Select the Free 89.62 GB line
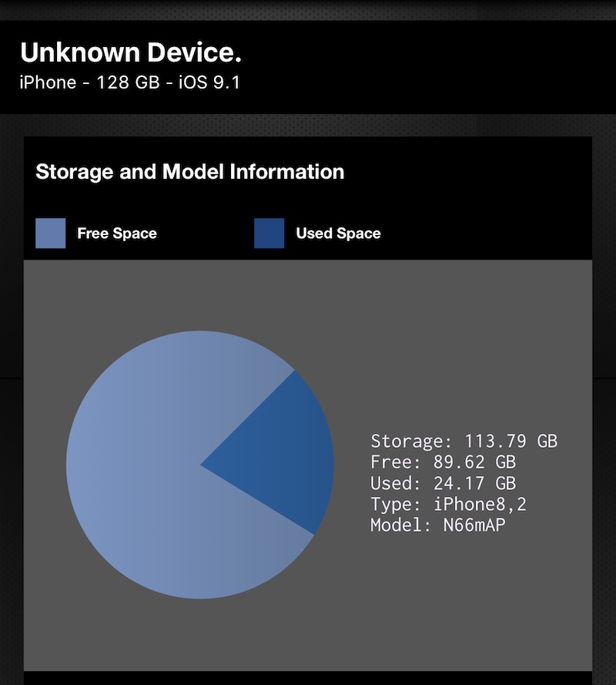Image resolution: width=616 pixels, height=685 pixels. click(x=443, y=462)
